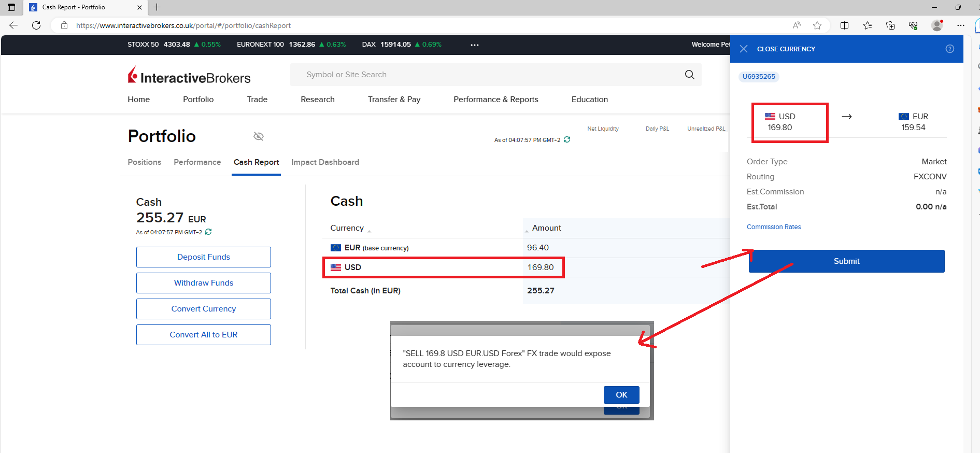Click Interactive Brokers logo
Viewport: 980px width, 453px height.
[x=189, y=76]
